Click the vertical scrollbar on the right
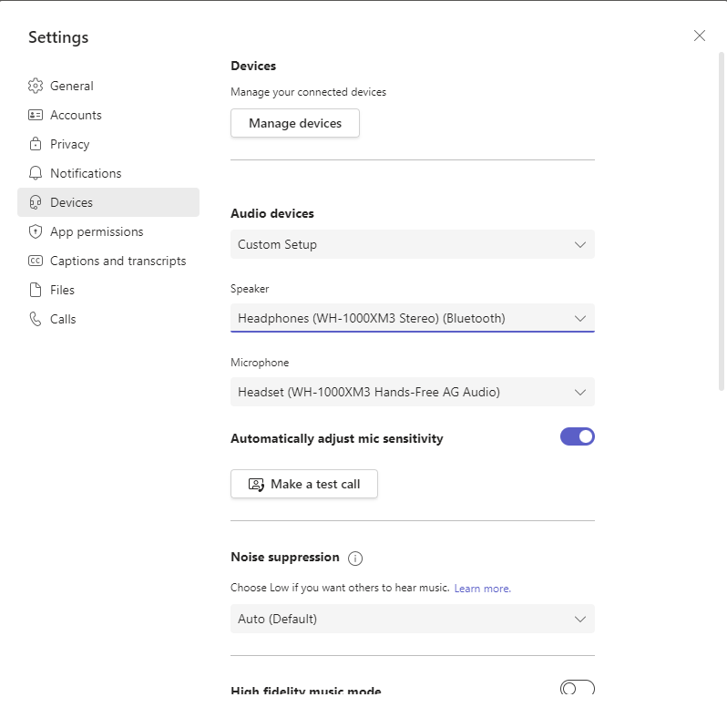This screenshot has height=728, width=727. tap(722, 219)
